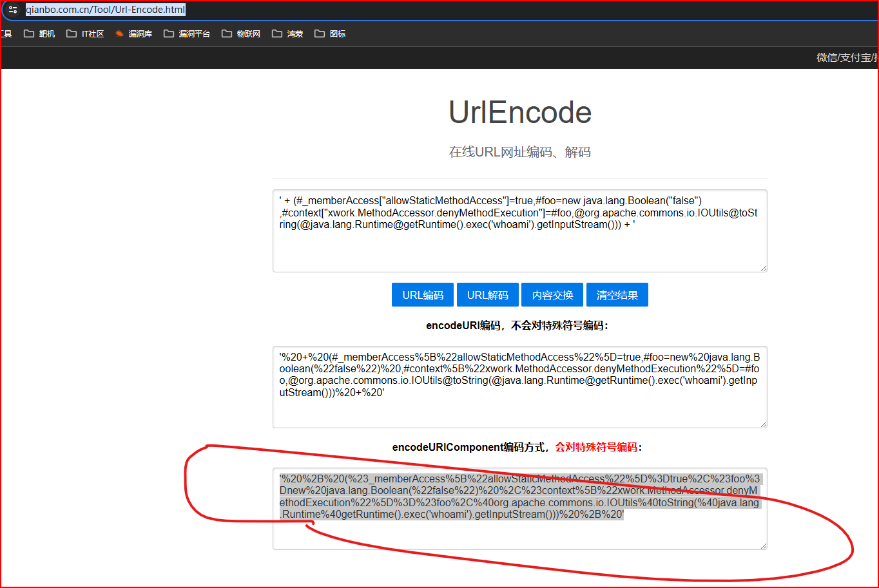Grab the resize handle of encodeURI textarea
This screenshot has width=879, height=588.
[x=763, y=424]
